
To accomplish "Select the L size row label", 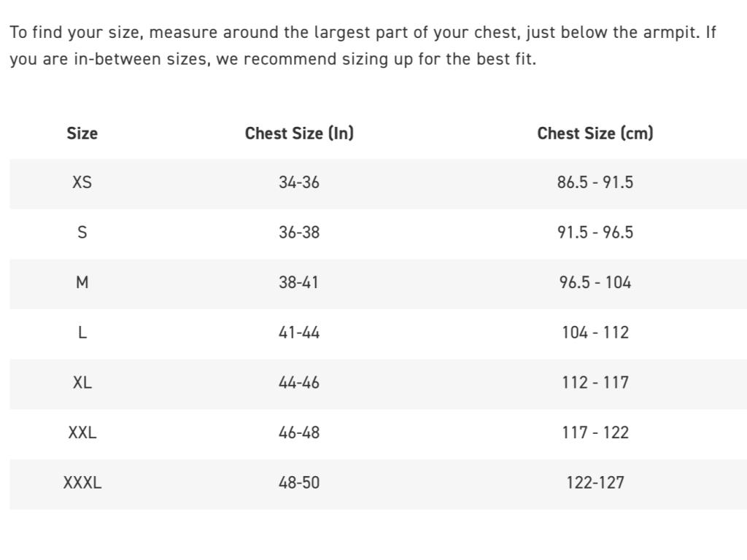I will point(82,332).
